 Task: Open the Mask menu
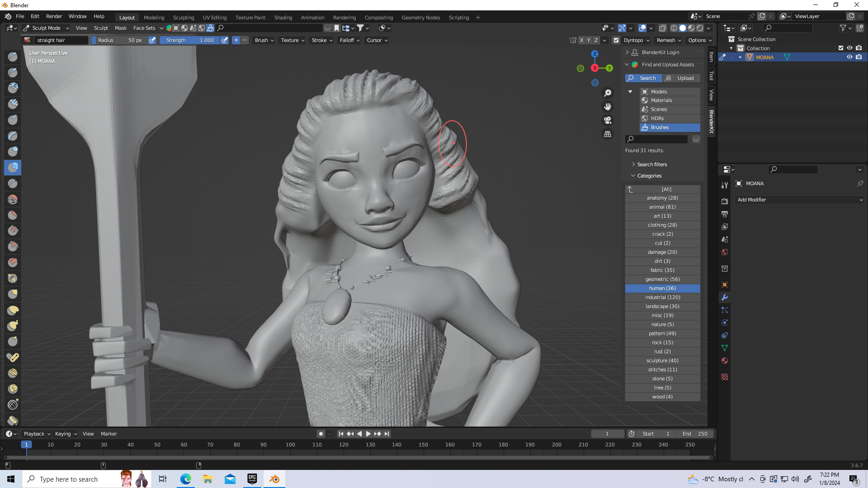pos(121,28)
